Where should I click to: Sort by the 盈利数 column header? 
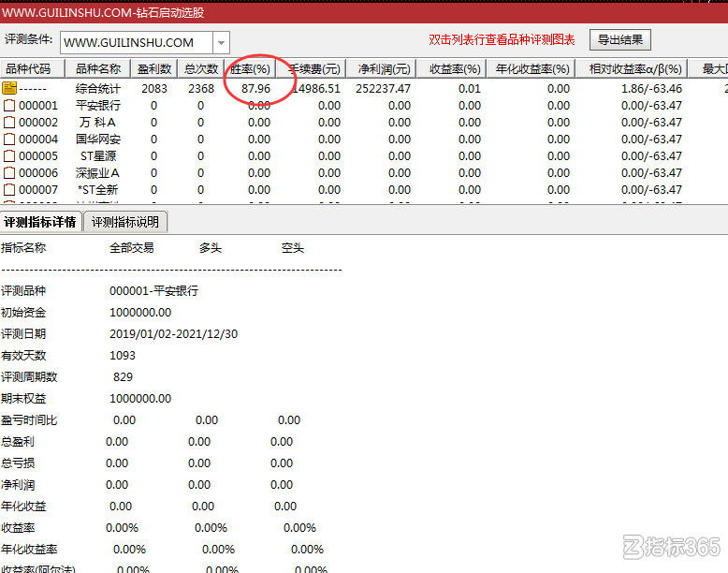(154, 69)
